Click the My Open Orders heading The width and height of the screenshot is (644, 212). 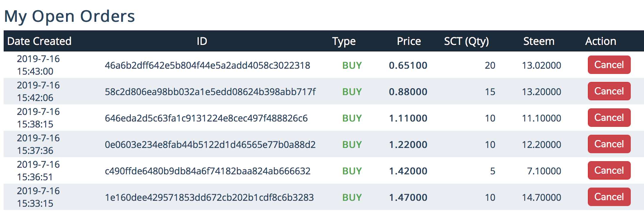(69, 16)
